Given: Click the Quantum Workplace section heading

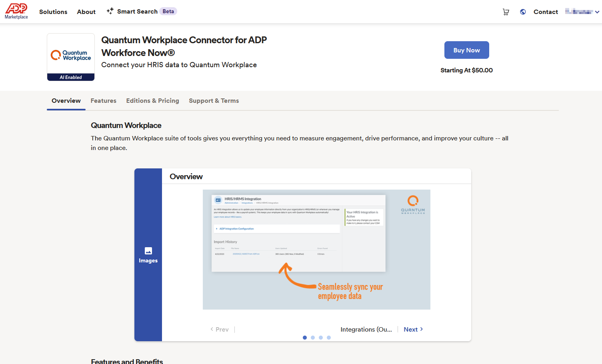Looking at the screenshot, I should (126, 125).
